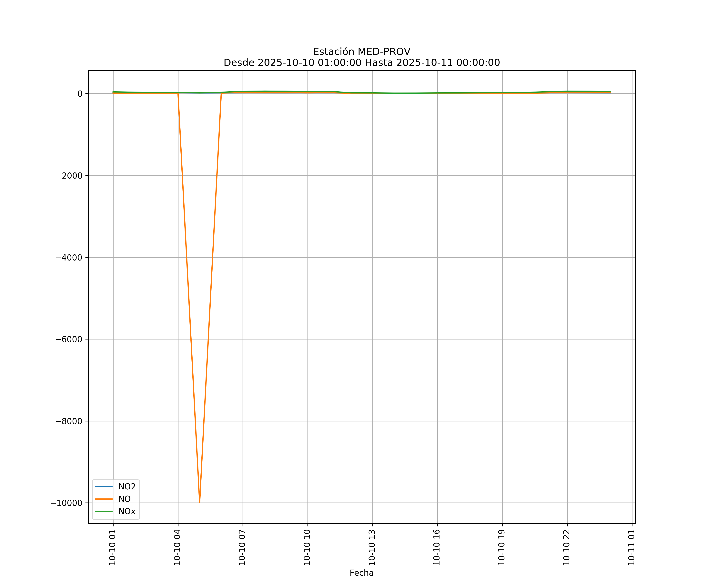This screenshot has width=706, height=588.
Task: Click the -8000 y-axis tick label
Action: click(x=69, y=421)
